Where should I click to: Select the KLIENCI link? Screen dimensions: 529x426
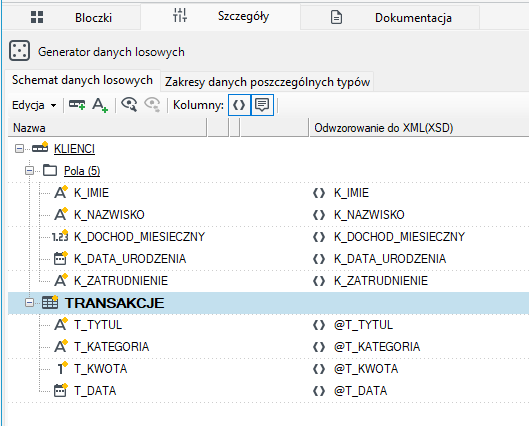pos(74,149)
